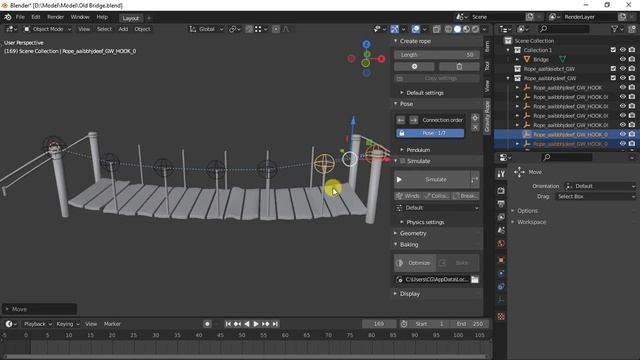This screenshot has width=640, height=360.
Task: Click the Length value slider field
Action: 436,55
